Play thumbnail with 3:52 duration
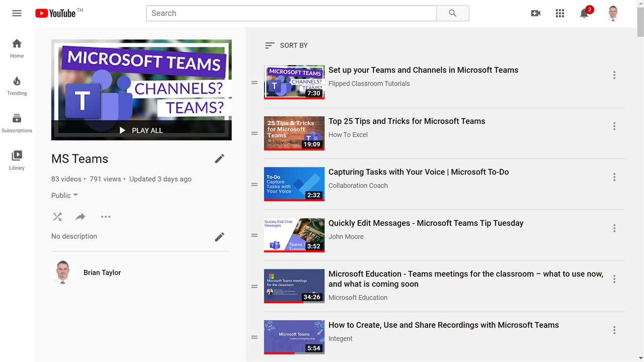 pyautogui.click(x=294, y=235)
